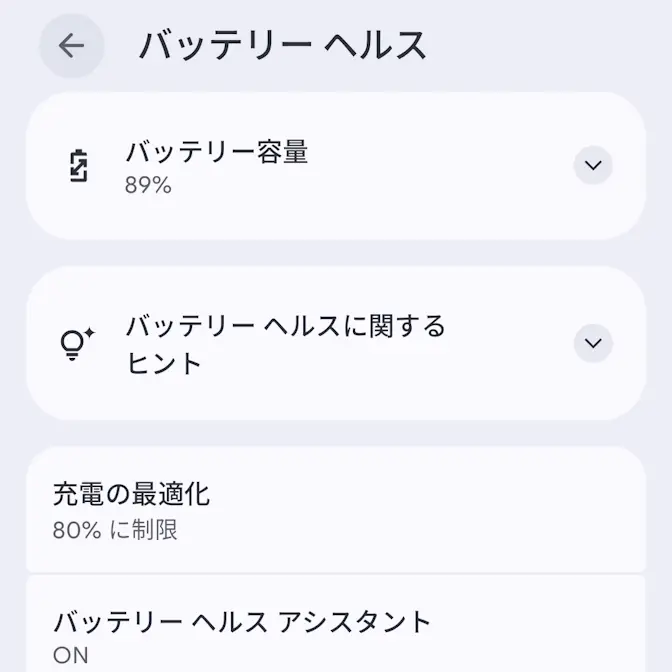Screen dimensions: 672x672
Task: Tap the バッテリー ヘルス page title
Action: tap(282, 46)
